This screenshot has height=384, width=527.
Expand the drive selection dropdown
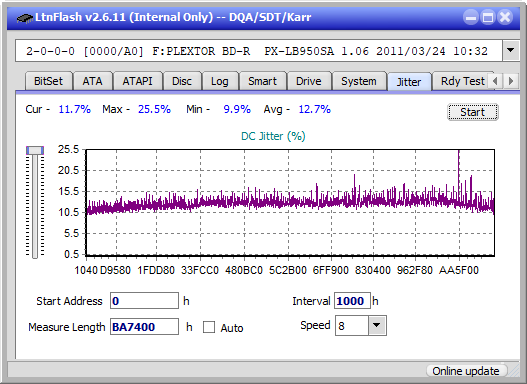[x=511, y=51]
